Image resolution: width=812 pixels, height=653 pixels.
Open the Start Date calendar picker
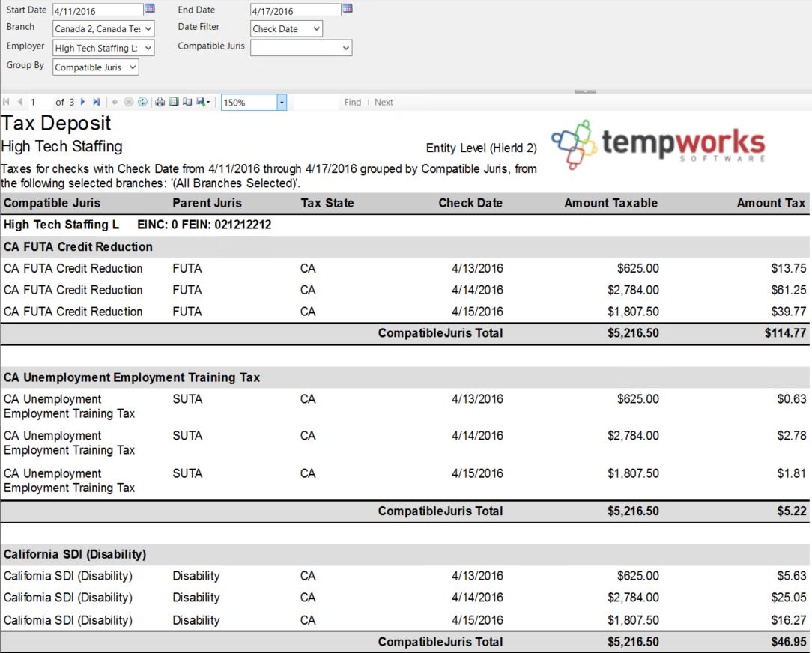coord(150,8)
